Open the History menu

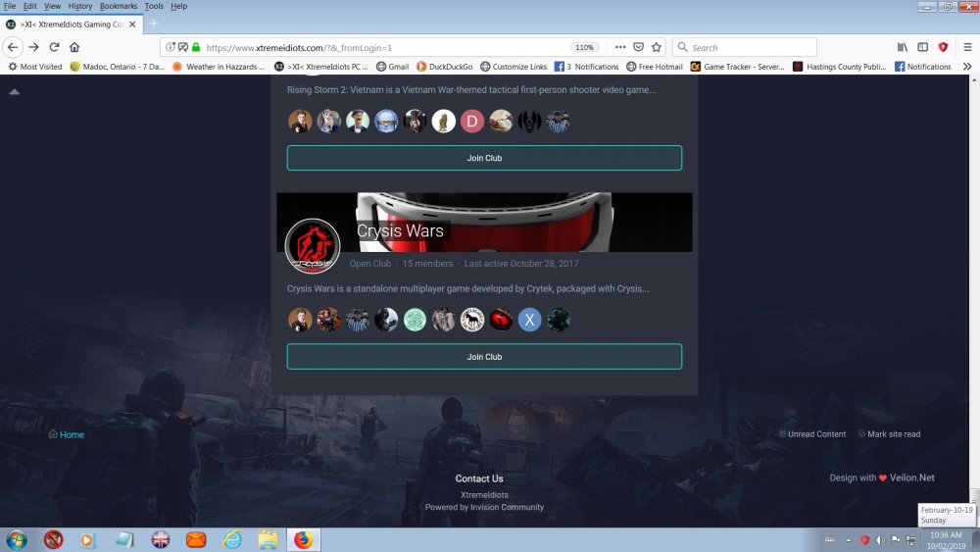(80, 6)
